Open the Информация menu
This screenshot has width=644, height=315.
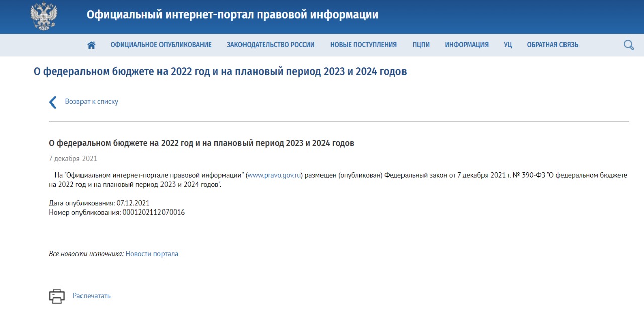pos(466,45)
